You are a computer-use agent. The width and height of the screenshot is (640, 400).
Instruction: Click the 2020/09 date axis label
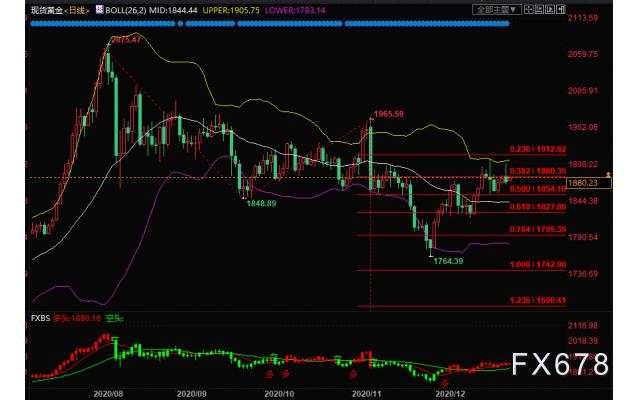[191, 394]
